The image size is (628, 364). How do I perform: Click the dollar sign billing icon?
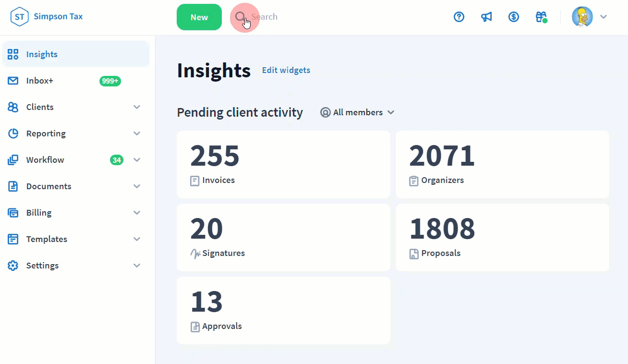click(514, 17)
